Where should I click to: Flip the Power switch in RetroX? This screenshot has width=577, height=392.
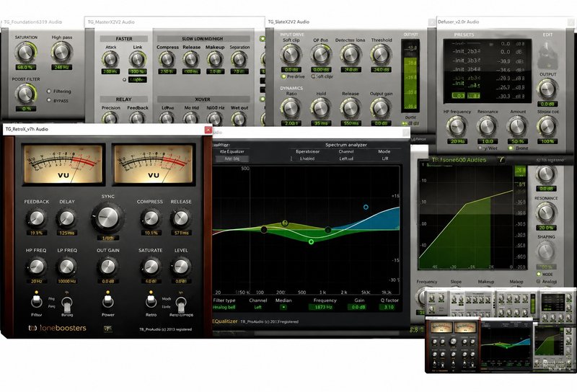(x=107, y=301)
